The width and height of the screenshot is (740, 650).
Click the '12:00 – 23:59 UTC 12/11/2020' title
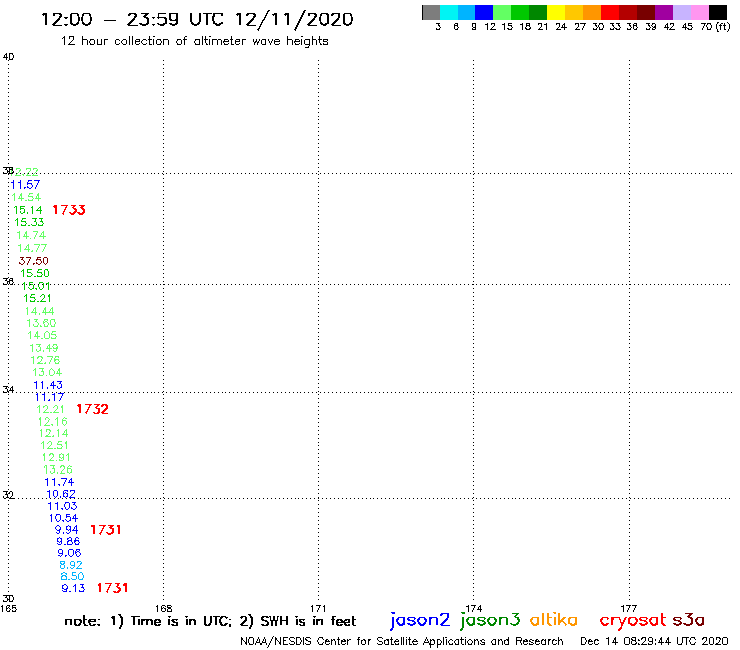[x=197, y=19]
